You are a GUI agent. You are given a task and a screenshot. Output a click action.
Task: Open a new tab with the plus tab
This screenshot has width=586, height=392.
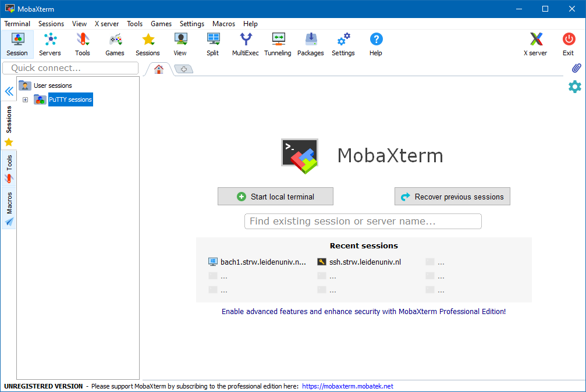(183, 69)
